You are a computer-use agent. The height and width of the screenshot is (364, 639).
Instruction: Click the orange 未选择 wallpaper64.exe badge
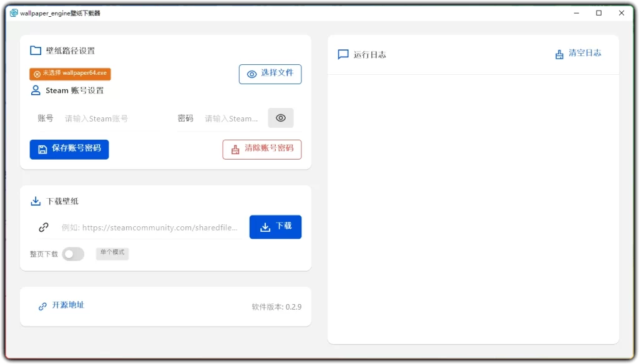coord(69,74)
